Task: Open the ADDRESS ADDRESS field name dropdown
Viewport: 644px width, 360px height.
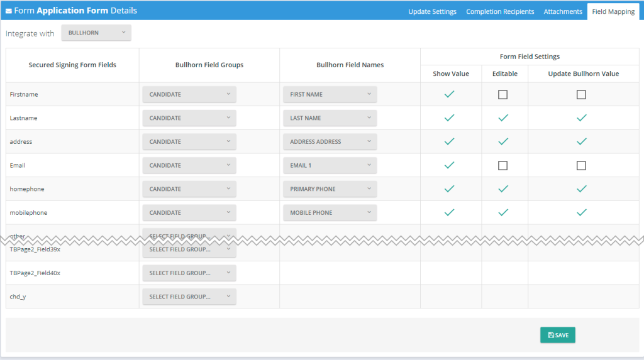Action: click(x=330, y=141)
